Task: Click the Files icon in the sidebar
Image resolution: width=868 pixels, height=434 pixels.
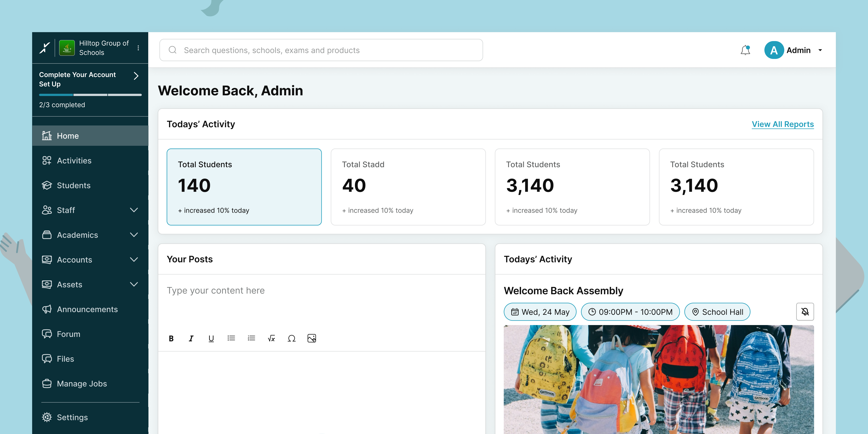Action: tap(47, 359)
